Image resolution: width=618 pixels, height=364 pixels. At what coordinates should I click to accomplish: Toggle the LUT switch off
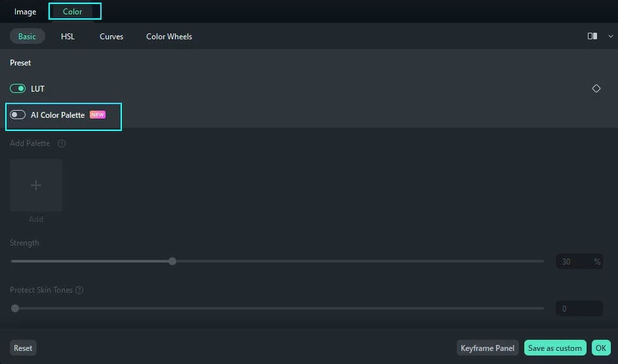tap(18, 88)
